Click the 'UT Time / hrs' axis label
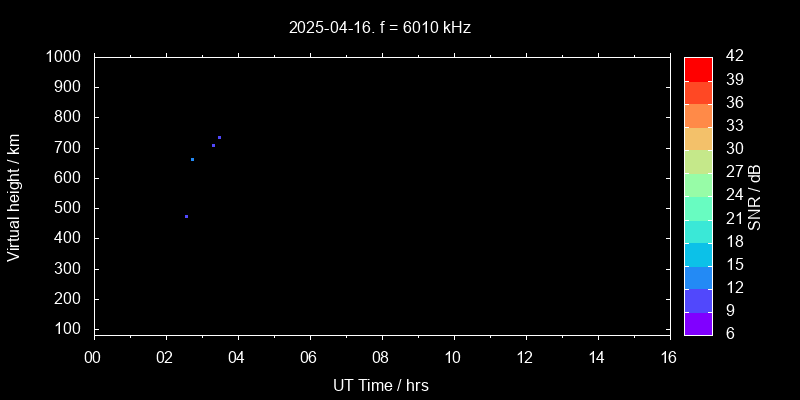The width and height of the screenshot is (800, 400). pyautogui.click(x=381, y=384)
